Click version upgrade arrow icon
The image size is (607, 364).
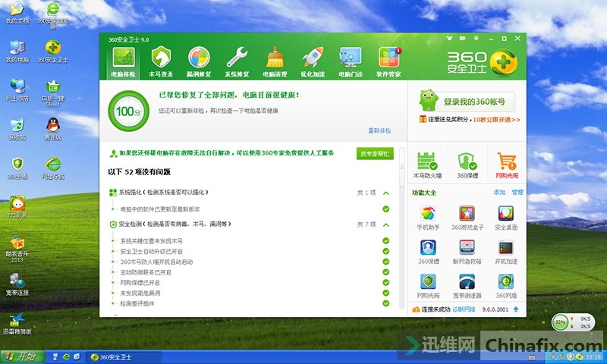pos(516,309)
